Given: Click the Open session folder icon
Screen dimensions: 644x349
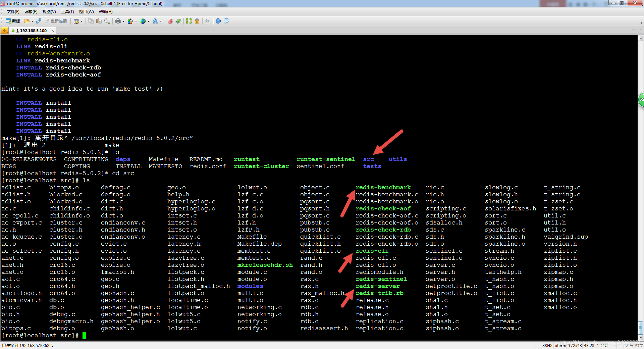Looking at the screenshot, I should pos(26,21).
